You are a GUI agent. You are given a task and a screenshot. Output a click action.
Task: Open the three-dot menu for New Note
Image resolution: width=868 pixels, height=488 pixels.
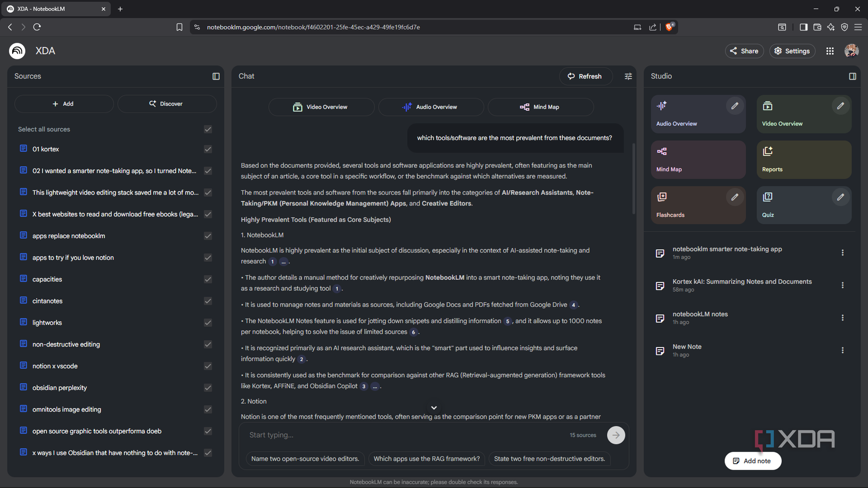tap(843, 350)
